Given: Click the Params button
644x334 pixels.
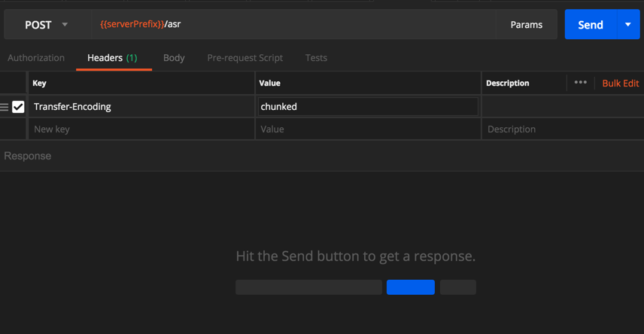Looking at the screenshot, I should [x=526, y=25].
